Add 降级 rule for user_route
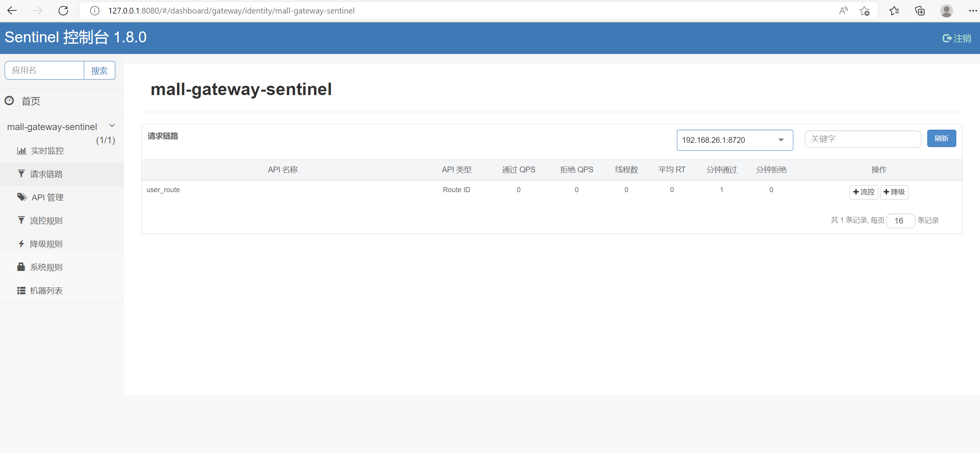 tap(894, 192)
